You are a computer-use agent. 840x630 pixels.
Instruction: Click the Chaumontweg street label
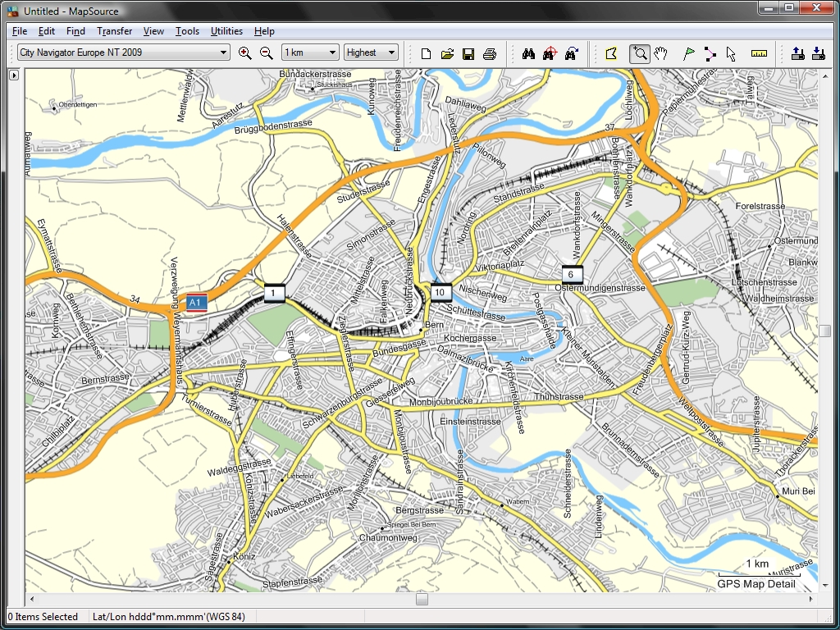click(x=388, y=537)
